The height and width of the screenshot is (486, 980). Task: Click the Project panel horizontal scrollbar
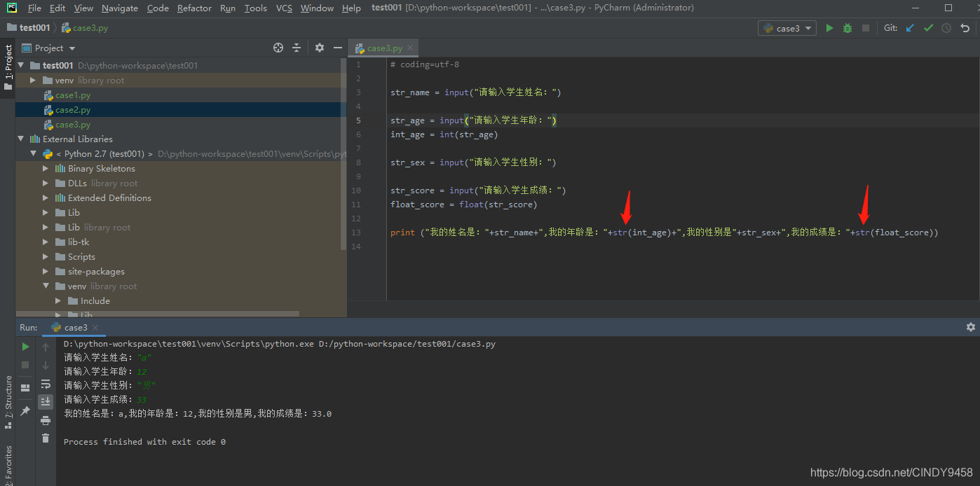[x=158, y=314]
